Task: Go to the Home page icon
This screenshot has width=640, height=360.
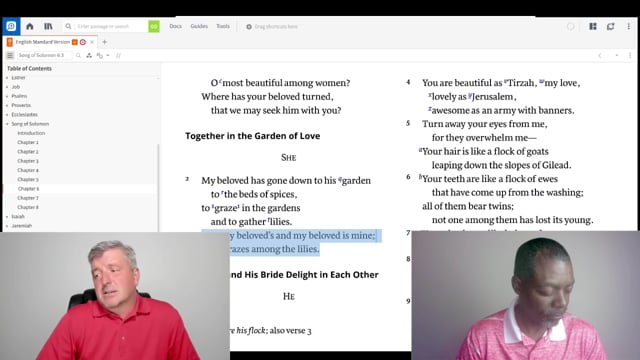Action: (x=30, y=26)
